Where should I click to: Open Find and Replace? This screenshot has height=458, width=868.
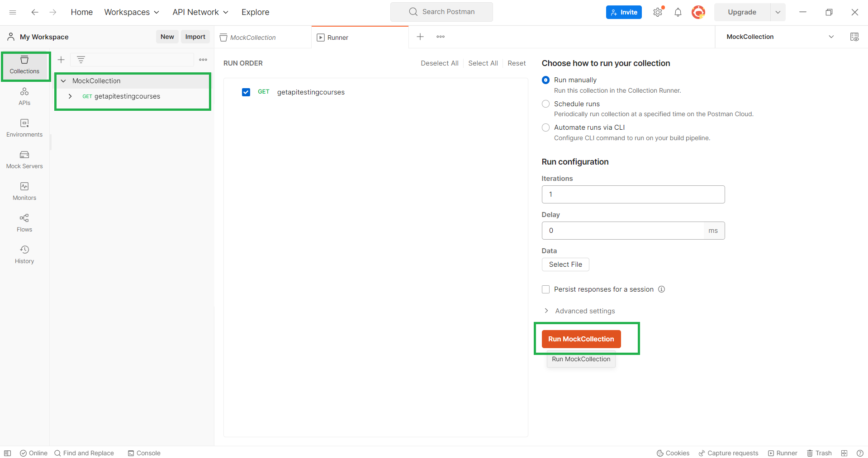84,453
